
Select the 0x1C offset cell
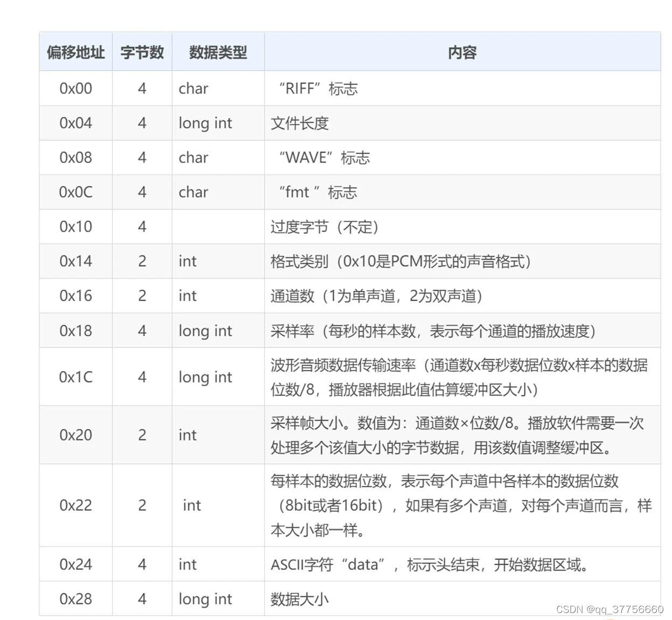(75, 377)
